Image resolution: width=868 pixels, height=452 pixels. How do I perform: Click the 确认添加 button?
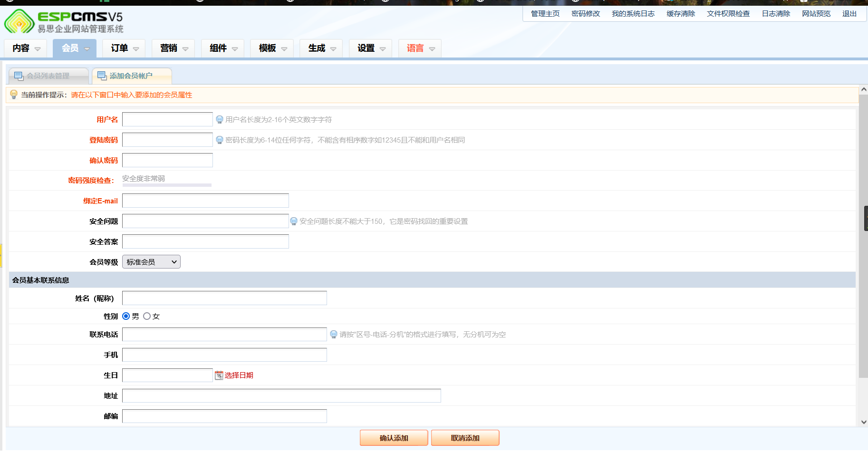coord(394,437)
